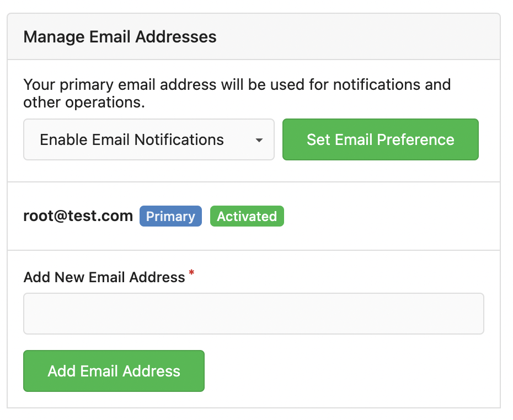Click the blue Primary badge
This screenshot has height=420, width=513.
(x=170, y=217)
